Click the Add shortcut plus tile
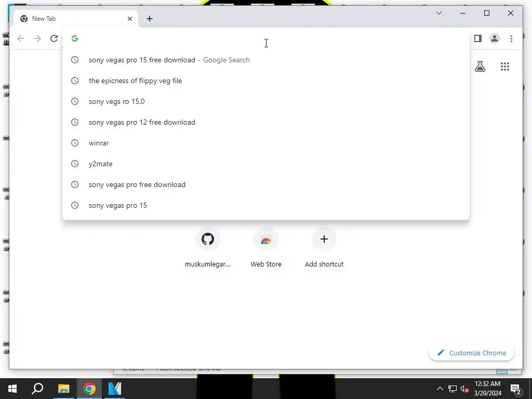Screen dimensions: 532x399 click(324, 248)
